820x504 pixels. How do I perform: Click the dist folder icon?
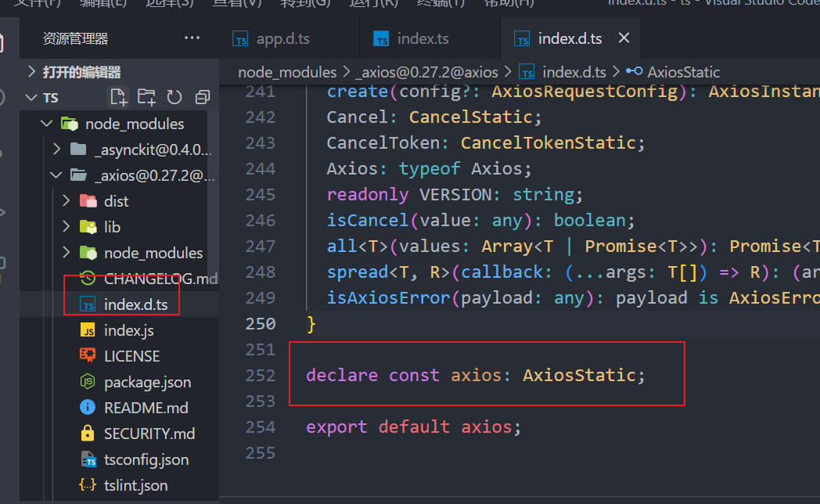tap(88, 201)
